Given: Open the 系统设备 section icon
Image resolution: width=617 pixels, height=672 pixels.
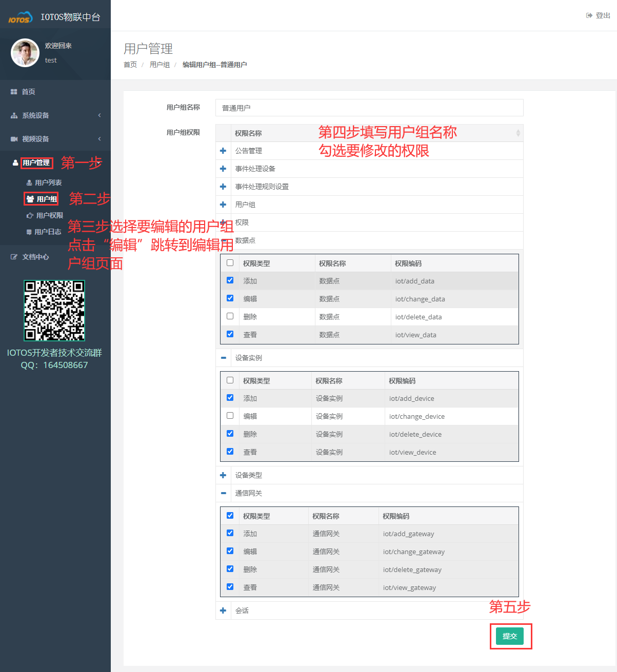Looking at the screenshot, I should click(14, 115).
